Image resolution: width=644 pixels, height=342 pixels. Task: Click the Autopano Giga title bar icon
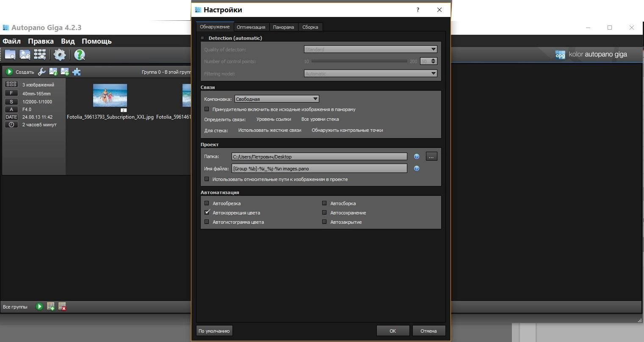pos(6,28)
